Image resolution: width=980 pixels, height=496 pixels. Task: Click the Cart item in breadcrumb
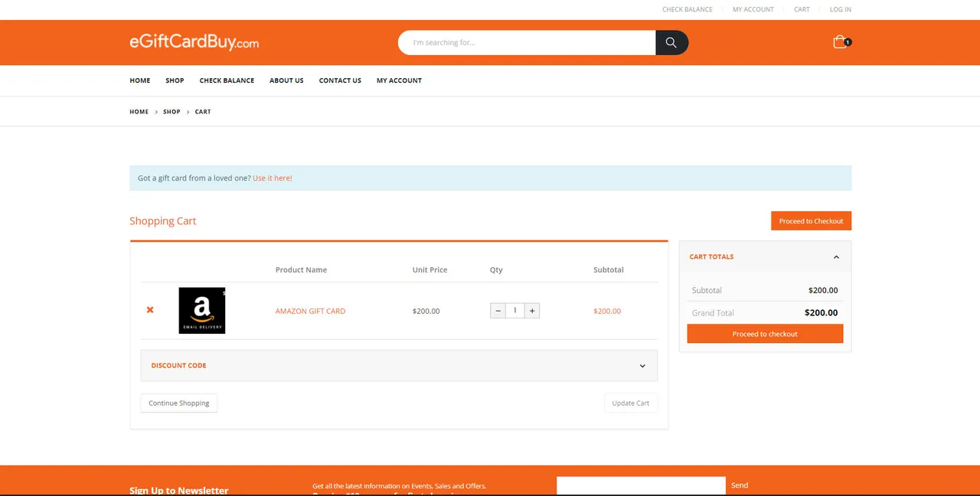coord(203,112)
